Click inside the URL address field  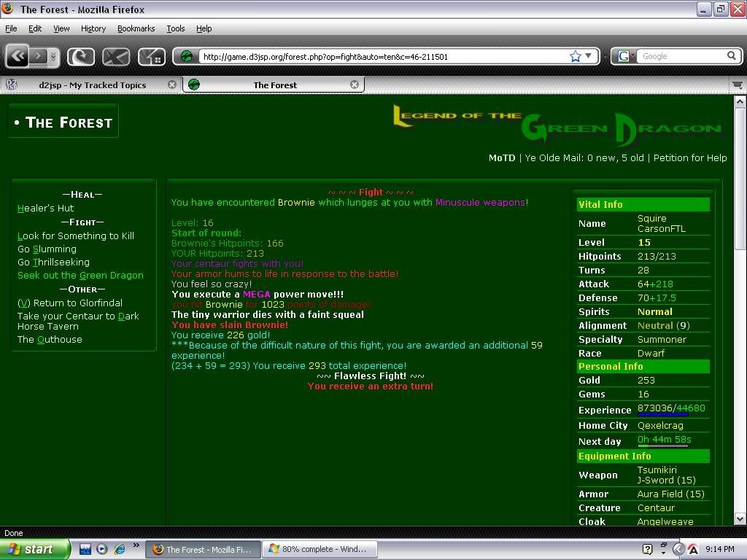pyautogui.click(x=379, y=56)
